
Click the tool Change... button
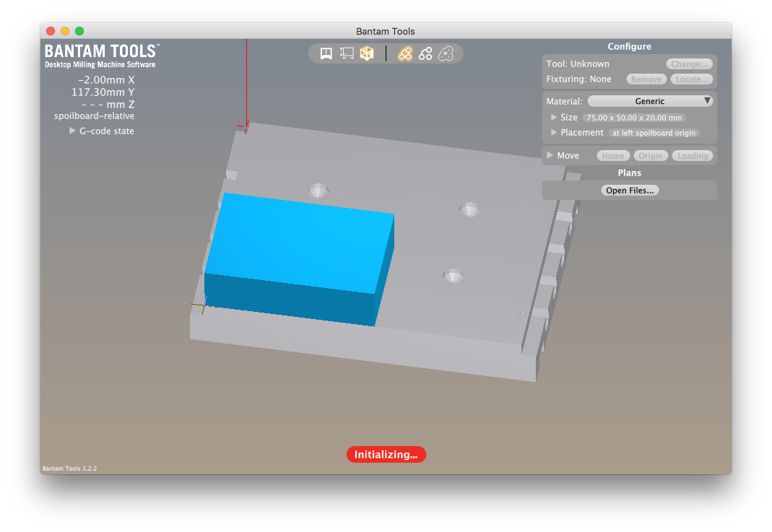tap(689, 64)
